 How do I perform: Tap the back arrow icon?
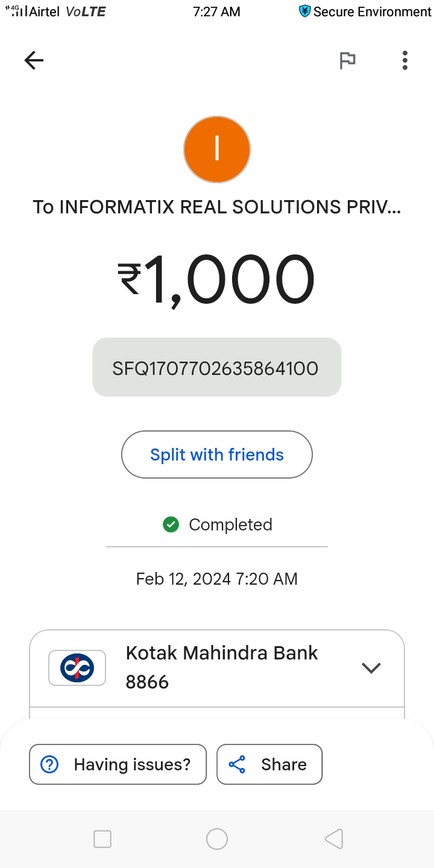[x=34, y=60]
